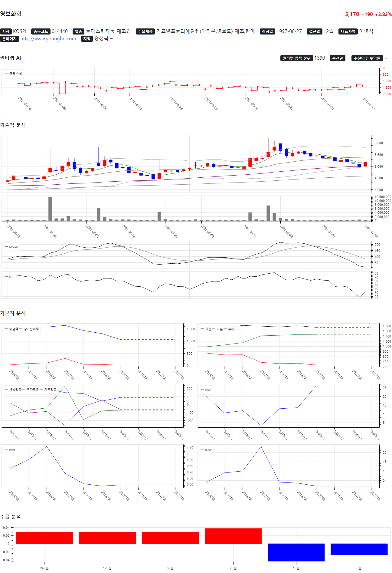Toggle the 투자활동 legend entry
This screenshot has height=573, width=392.
31,390
